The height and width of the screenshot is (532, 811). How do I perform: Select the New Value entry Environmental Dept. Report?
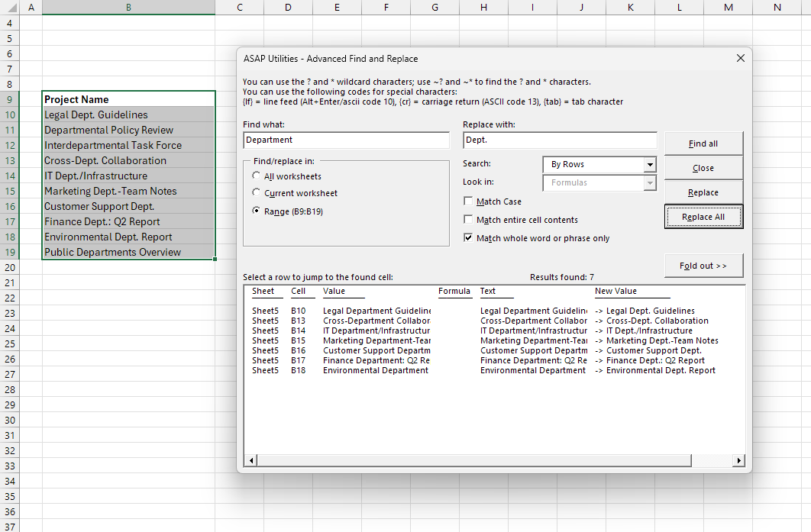click(x=661, y=370)
